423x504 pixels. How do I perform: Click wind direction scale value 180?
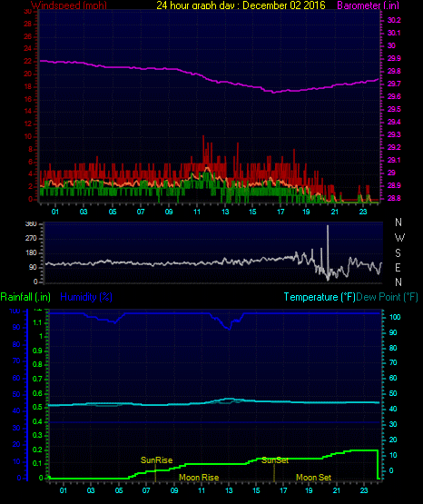pyautogui.click(x=31, y=253)
